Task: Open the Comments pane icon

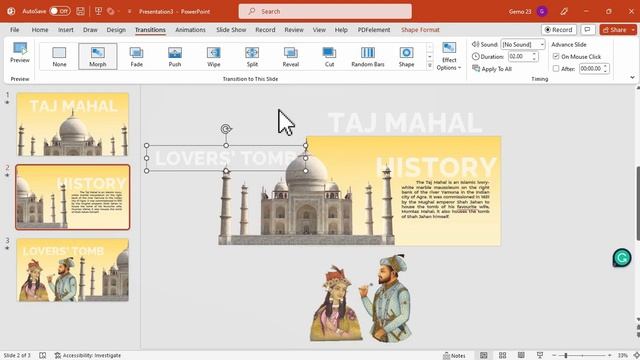Action: tap(587, 30)
